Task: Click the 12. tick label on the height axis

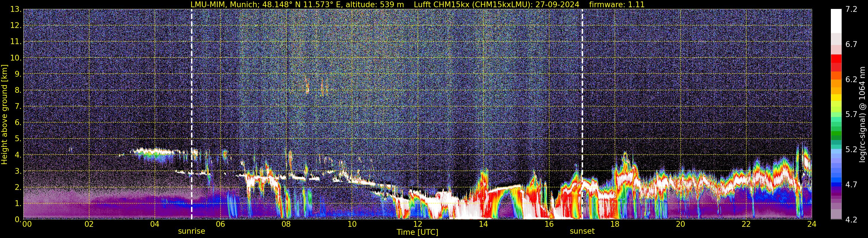Action: coord(16,25)
